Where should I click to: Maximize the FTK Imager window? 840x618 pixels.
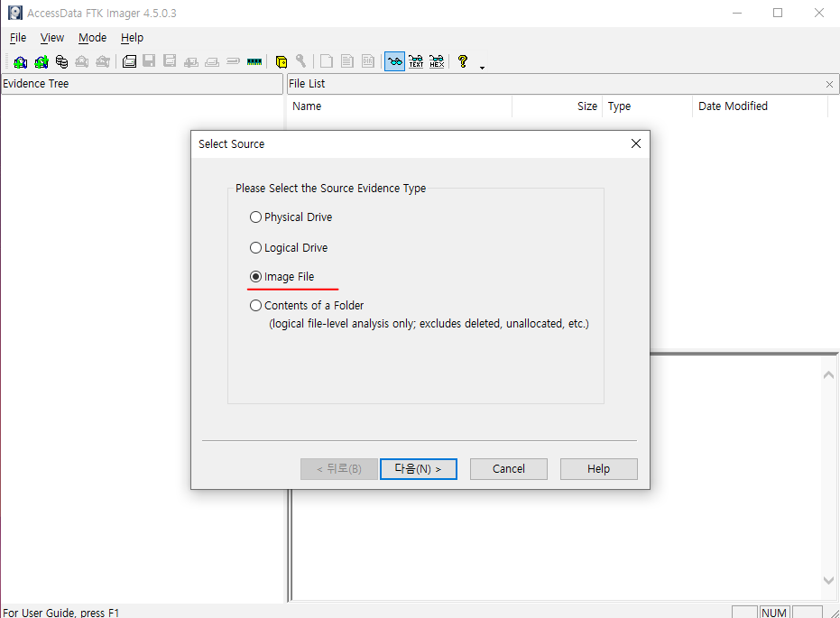pyautogui.click(x=778, y=13)
